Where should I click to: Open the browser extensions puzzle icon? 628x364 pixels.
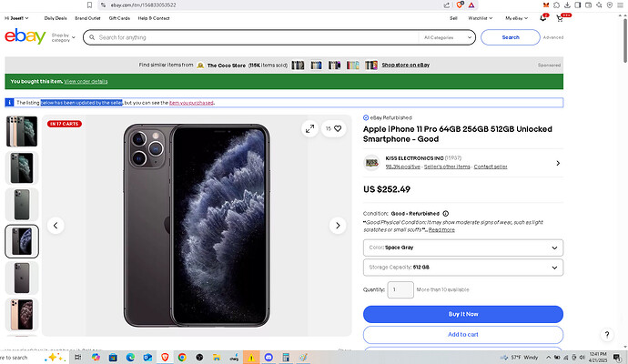click(556, 5)
